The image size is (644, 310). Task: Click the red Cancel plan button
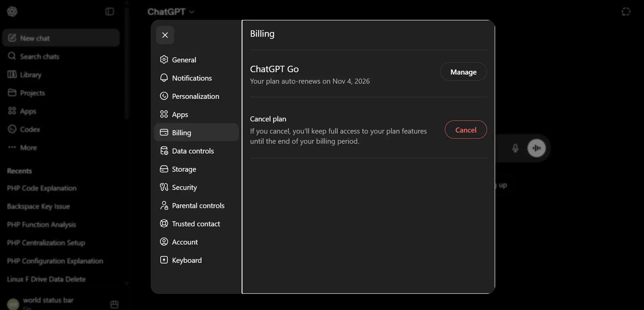click(x=466, y=130)
